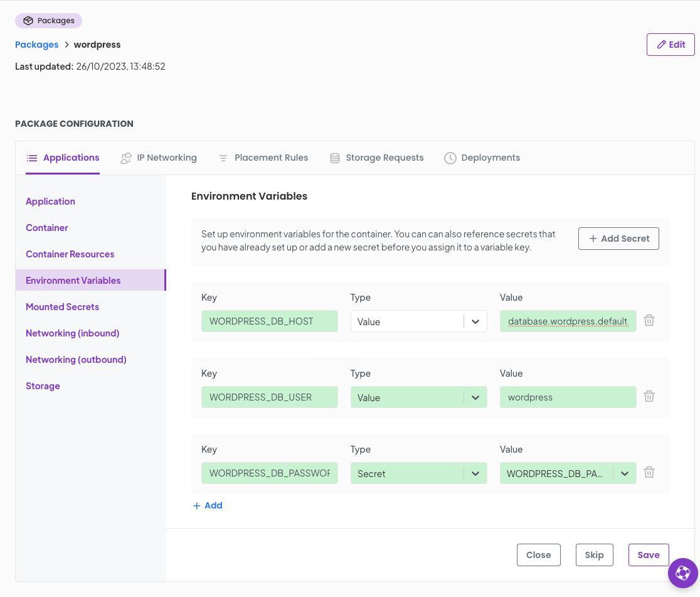Open the Storage Requests tab

point(376,158)
